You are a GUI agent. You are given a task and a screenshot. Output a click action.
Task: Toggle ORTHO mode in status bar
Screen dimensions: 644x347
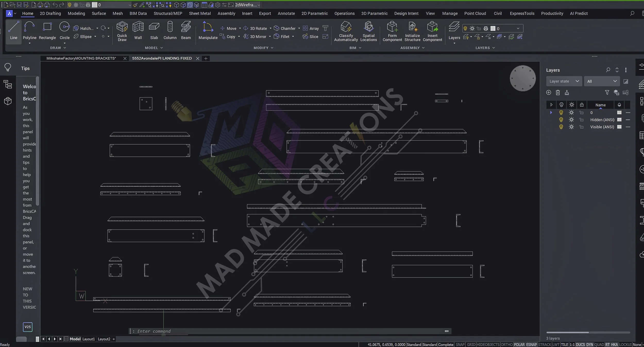point(506,344)
